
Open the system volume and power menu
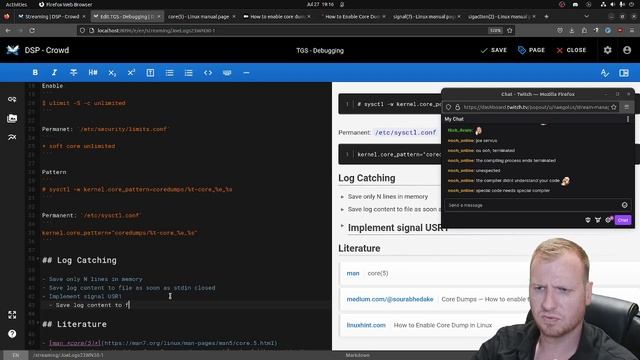coord(618,4)
